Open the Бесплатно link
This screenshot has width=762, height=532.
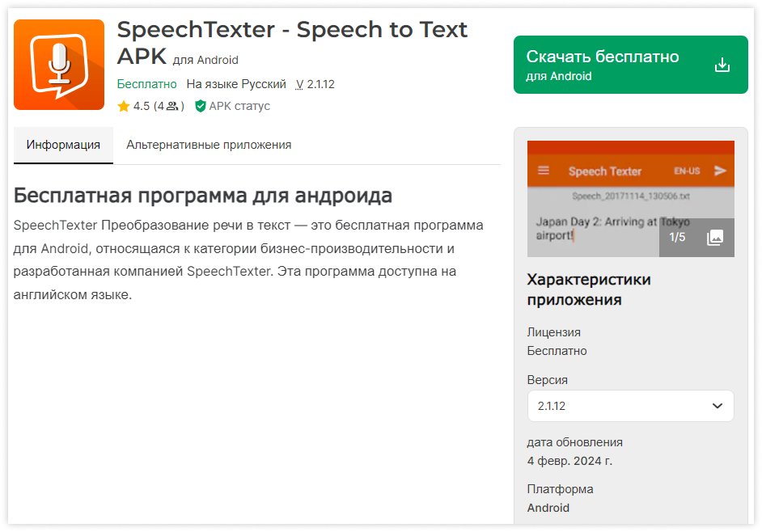click(146, 84)
